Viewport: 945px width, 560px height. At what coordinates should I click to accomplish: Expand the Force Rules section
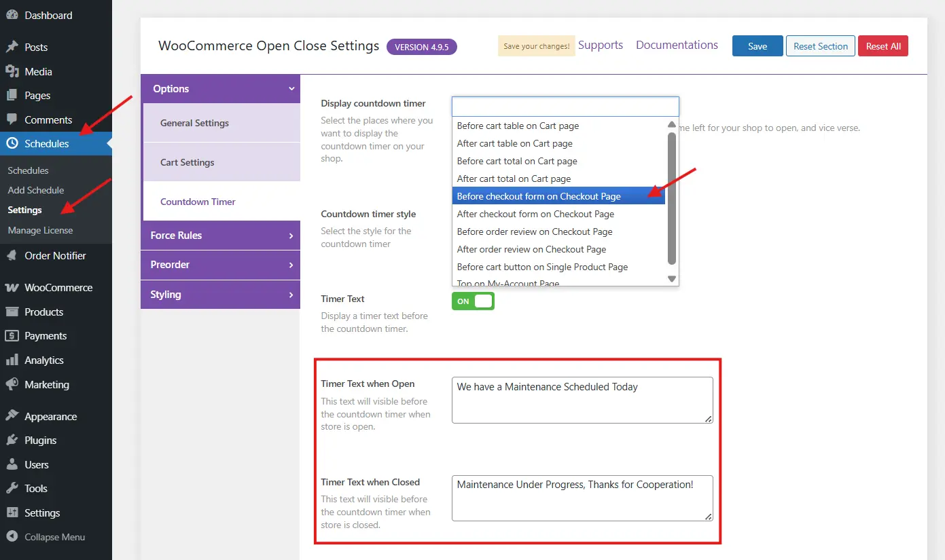tap(220, 236)
